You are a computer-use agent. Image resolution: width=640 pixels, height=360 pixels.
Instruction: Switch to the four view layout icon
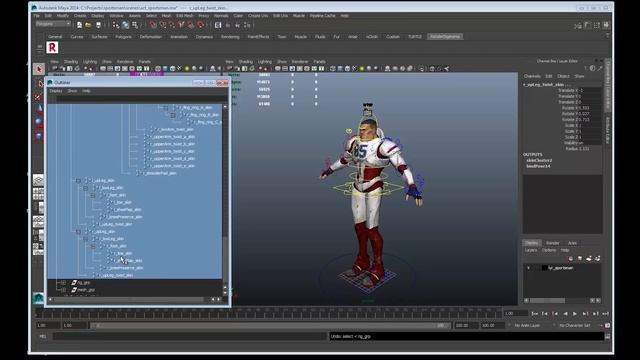[x=38, y=194]
